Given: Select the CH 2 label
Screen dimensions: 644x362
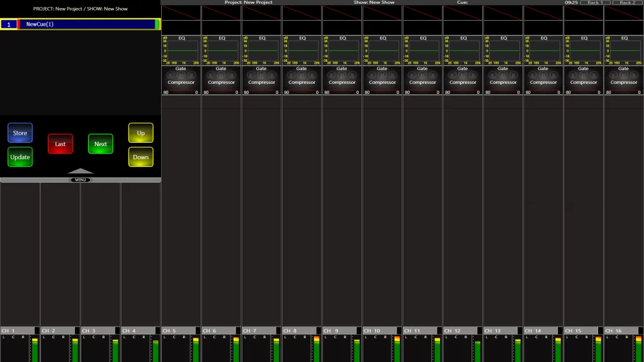Looking at the screenshot, I should pos(57,331).
